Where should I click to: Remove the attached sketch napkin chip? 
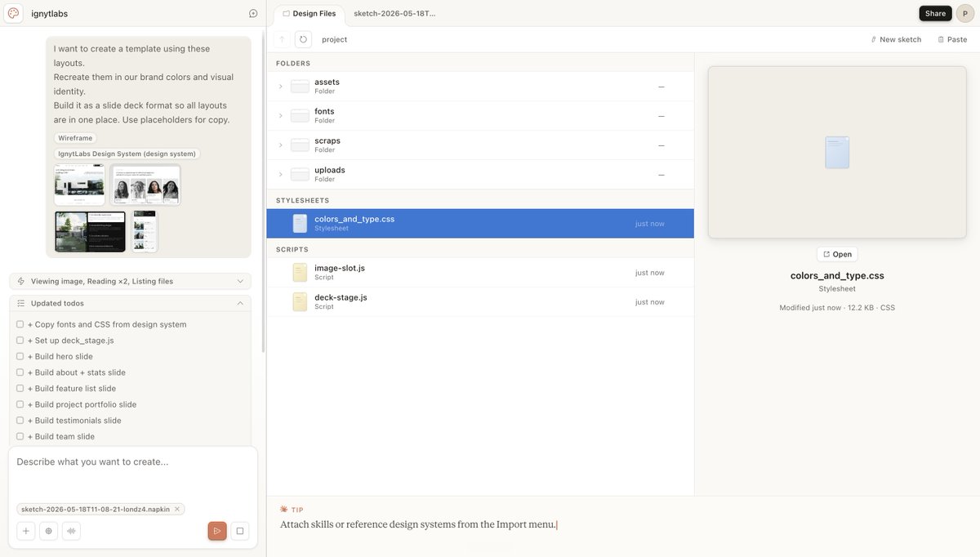[x=177, y=509]
